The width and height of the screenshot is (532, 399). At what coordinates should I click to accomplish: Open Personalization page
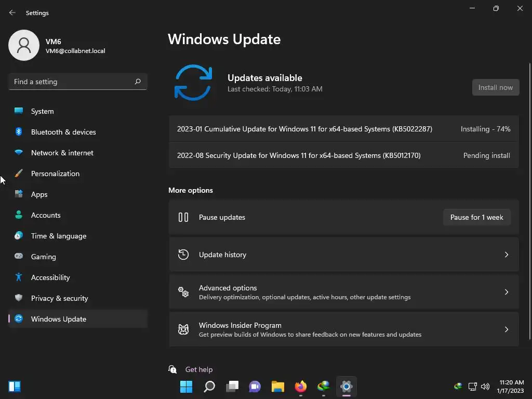(78, 174)
